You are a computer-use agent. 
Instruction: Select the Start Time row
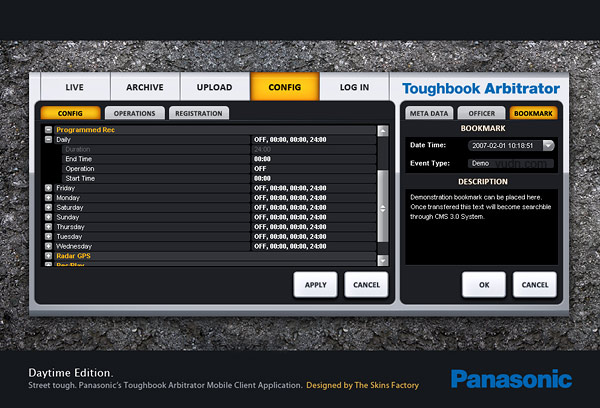pos(219,178)
